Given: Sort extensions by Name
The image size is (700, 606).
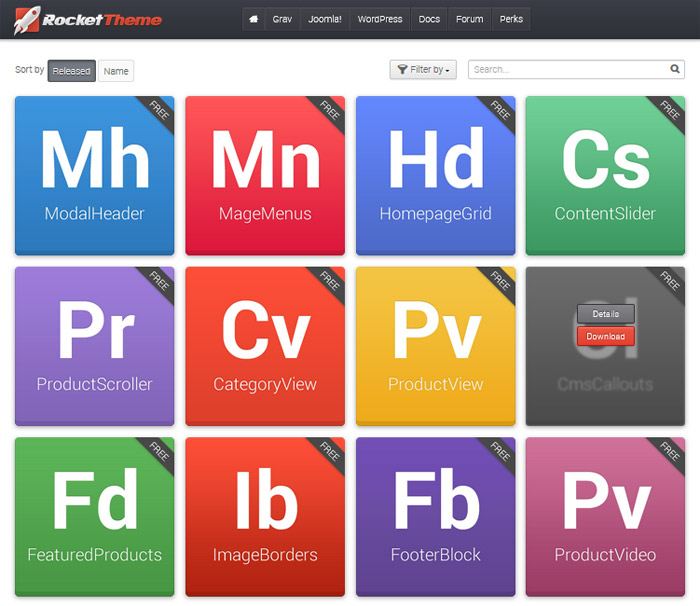Looking at the screenshot, I should [x=116, y=71].
